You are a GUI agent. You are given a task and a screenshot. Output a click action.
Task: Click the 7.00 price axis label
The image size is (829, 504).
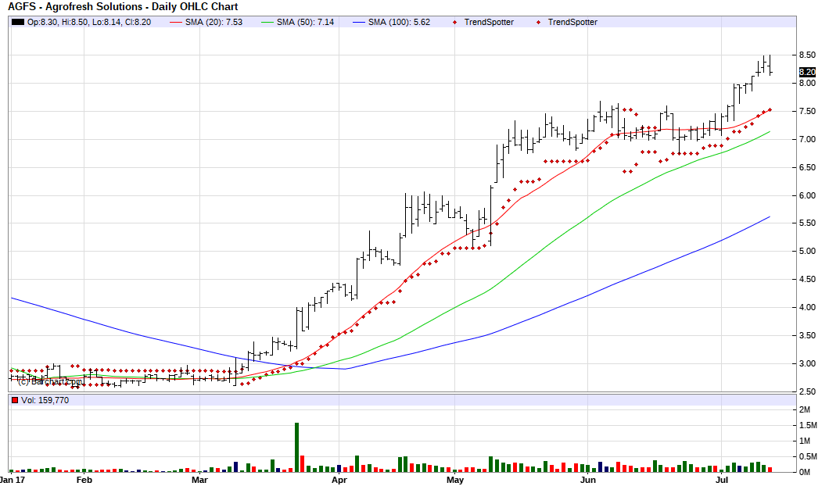click(807, 139)
